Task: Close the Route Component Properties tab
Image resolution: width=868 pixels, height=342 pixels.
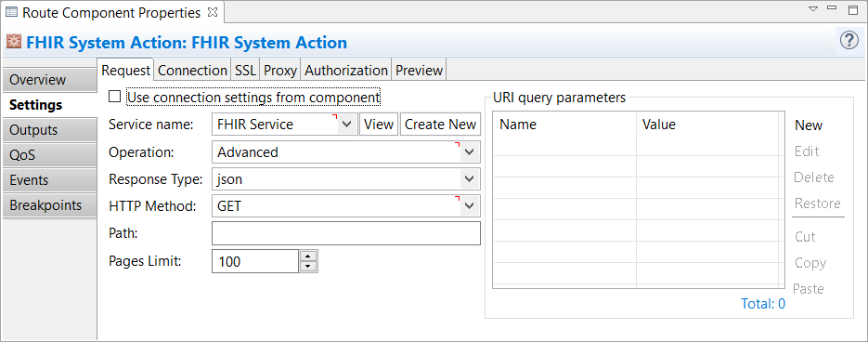Action: tap(214, 12)
